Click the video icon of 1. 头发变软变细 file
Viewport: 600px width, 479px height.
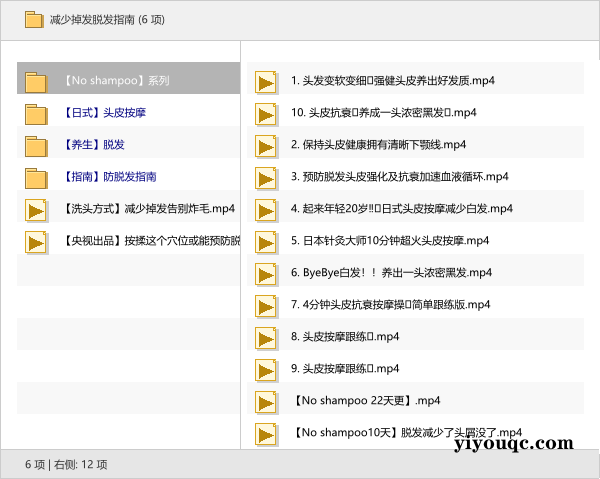266,81
